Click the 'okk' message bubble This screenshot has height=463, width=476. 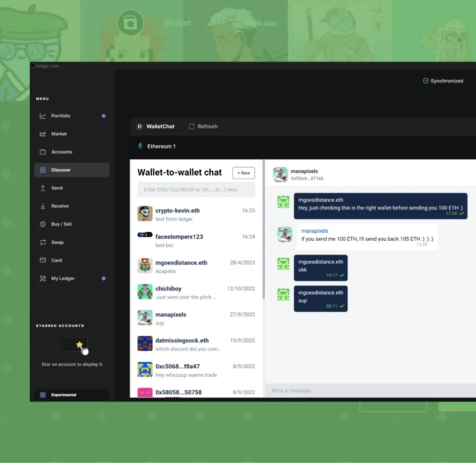[321, 268]
